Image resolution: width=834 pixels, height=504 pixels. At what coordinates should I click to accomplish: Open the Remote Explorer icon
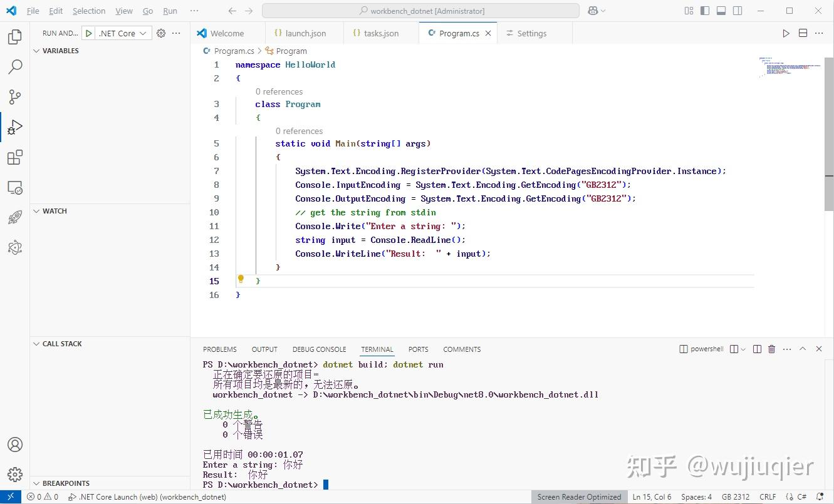click(x=15, y=187)
